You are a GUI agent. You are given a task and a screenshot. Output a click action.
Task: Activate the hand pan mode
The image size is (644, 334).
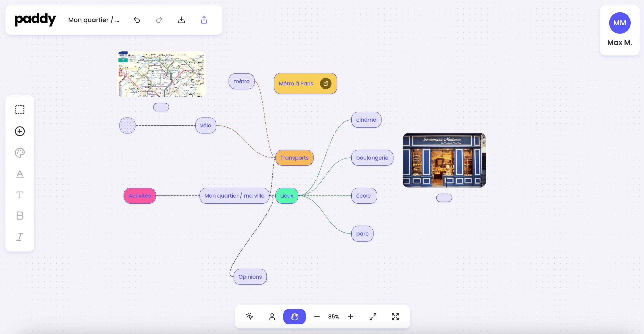(294, 316)
